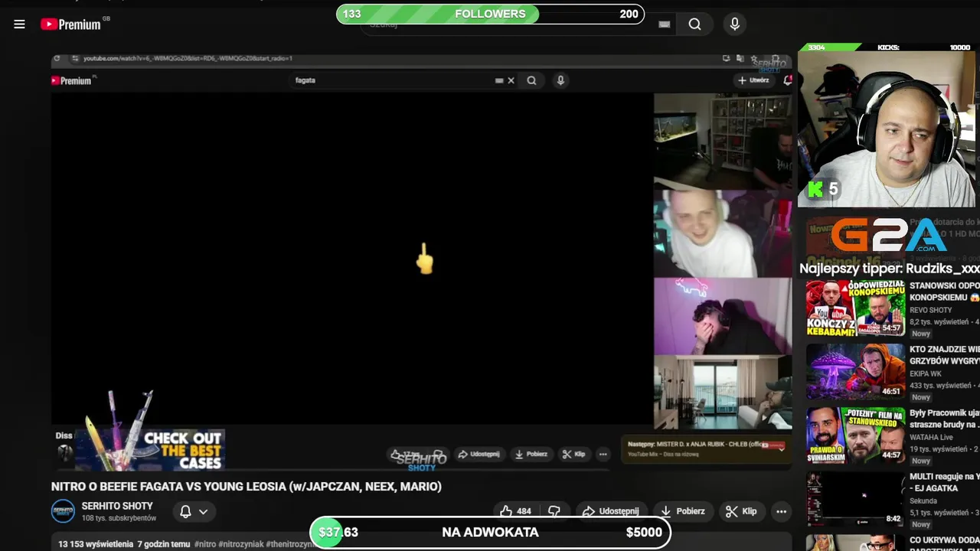Click the inner search magnifier button
The image size is (980, 551).
pos(531,80)
